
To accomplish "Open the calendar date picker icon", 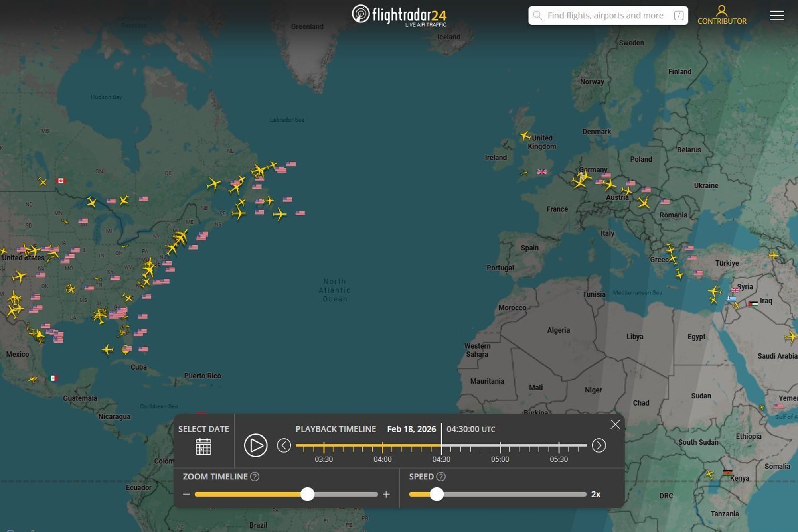I will coord(203,448).
